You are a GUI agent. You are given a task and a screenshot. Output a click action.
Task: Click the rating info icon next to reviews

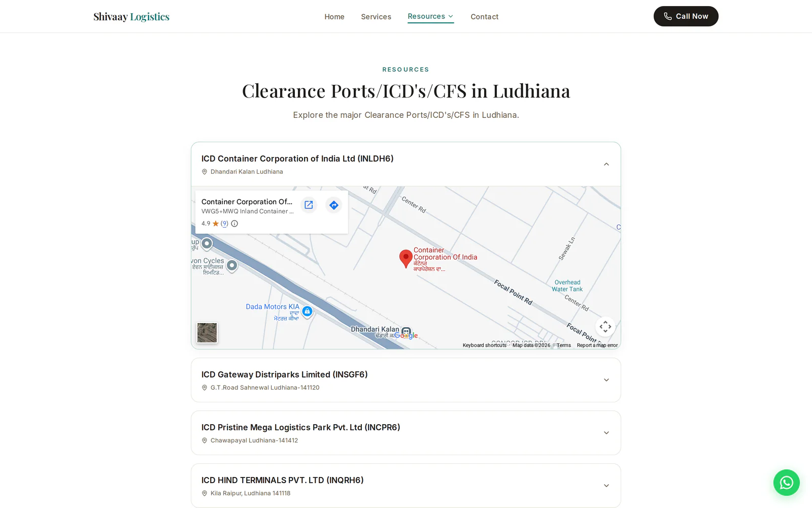[x=234, y=224]
